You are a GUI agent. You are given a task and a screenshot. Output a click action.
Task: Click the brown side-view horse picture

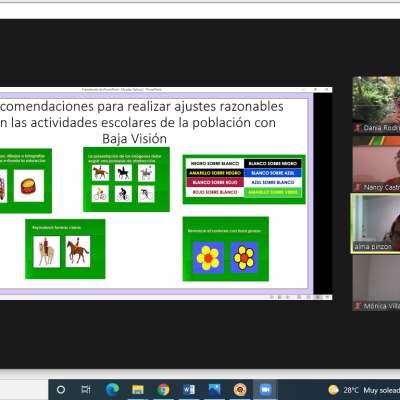click(78, 251)
